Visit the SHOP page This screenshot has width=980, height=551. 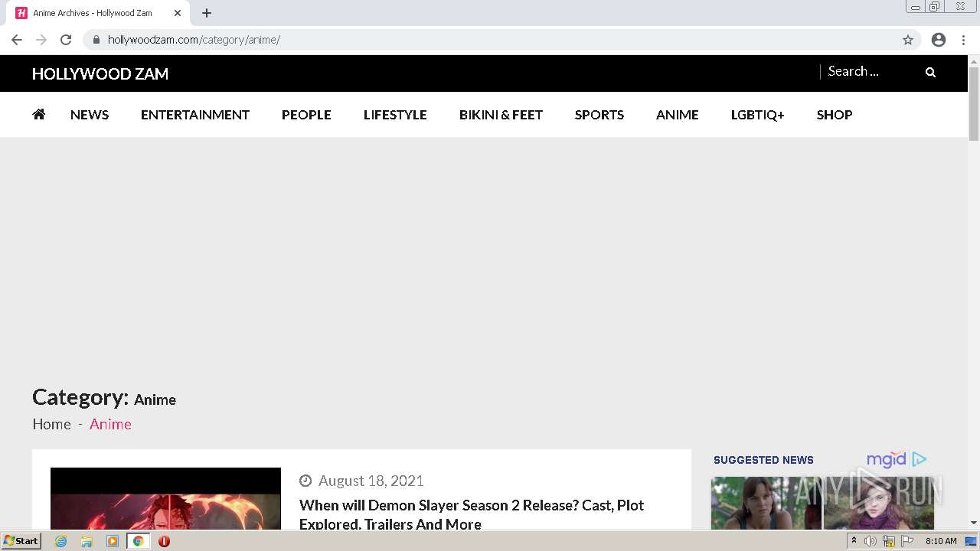click(835, 115)
